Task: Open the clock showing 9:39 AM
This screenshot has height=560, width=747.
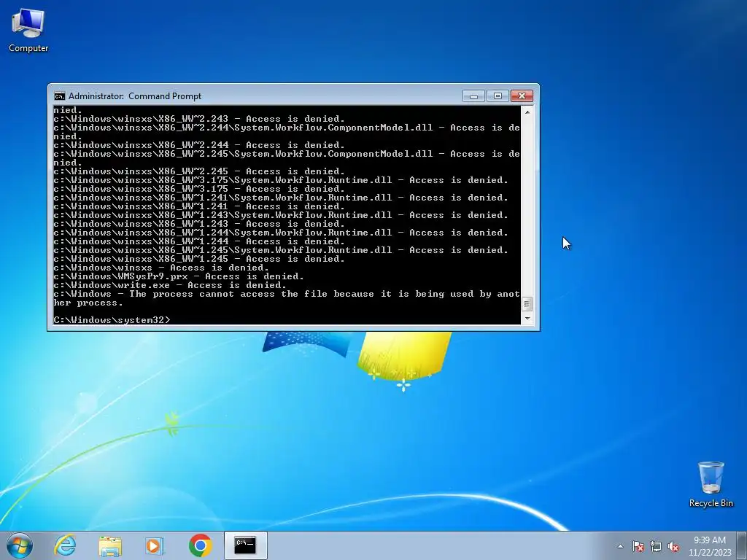Action: [x=710, y=546]
